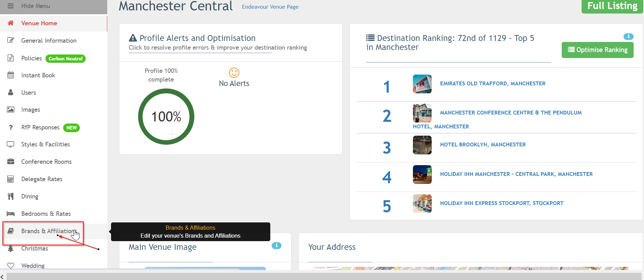Click the Carbon Neutral badge
The image size is (644, 280).
[x=66, y=59]
